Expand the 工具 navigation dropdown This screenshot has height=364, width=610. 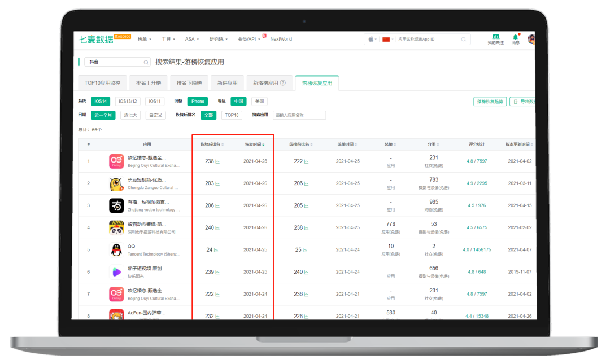pos(168,40)
